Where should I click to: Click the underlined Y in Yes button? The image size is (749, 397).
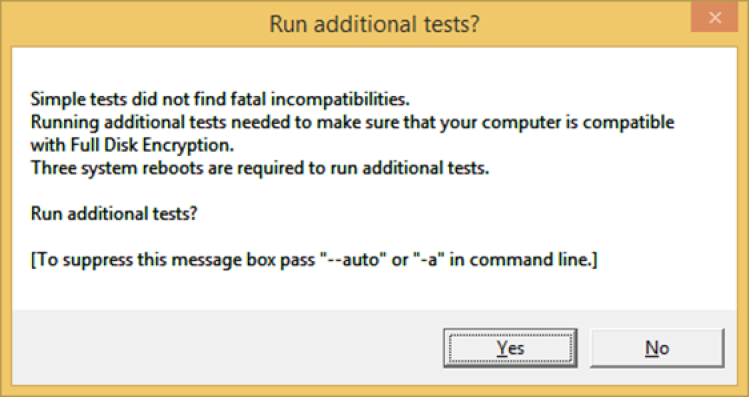pos(501,348)
